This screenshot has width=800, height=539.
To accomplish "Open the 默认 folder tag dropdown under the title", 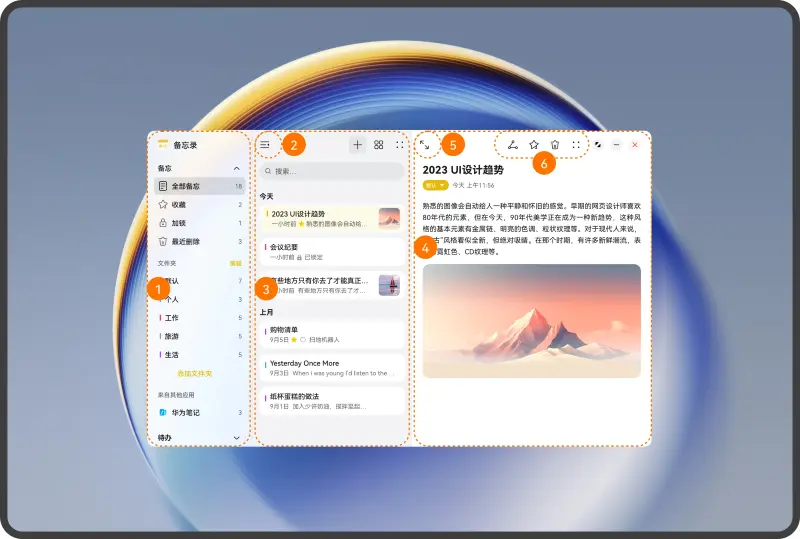I will [x=435, y=185].
